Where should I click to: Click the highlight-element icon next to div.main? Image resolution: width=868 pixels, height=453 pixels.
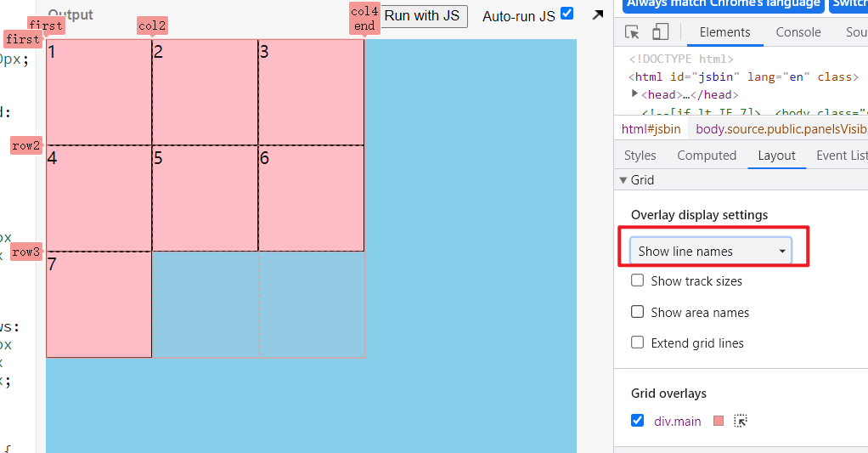[740, 421]
